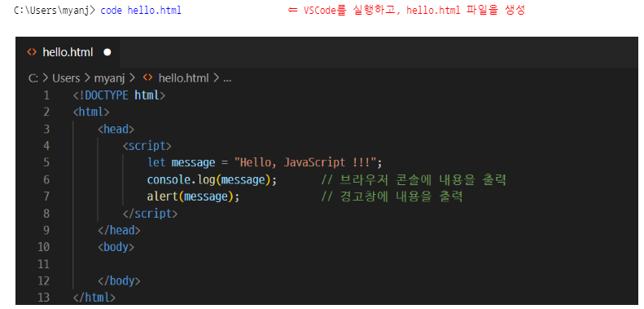The height and width of the screenshot is (309, 644).
Task: Open the Users breadcrumb segment
Action: [66, 78]
